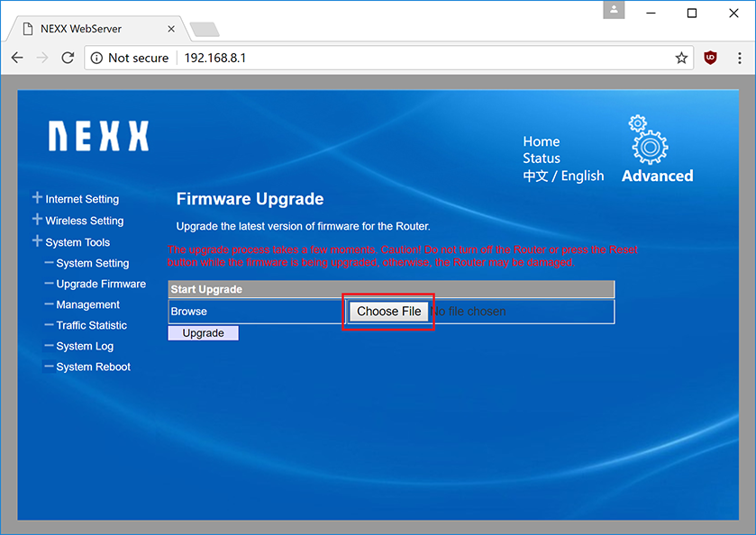Click the browser forward arrow

(42, 58)
